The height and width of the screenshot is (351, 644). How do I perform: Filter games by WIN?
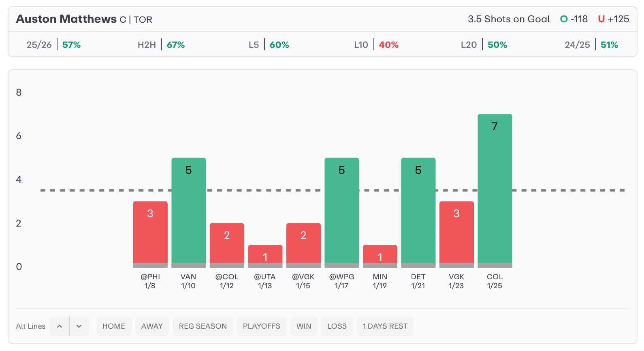coord(304,326)
